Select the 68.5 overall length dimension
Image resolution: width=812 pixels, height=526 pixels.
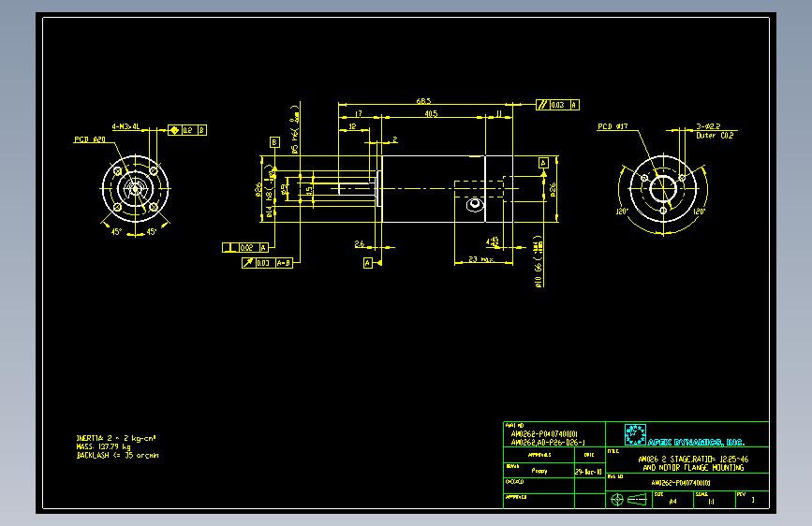click(x=423, y=101)
